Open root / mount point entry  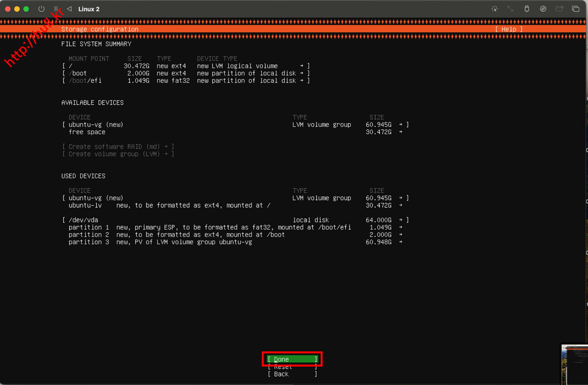tap(186, 66)
